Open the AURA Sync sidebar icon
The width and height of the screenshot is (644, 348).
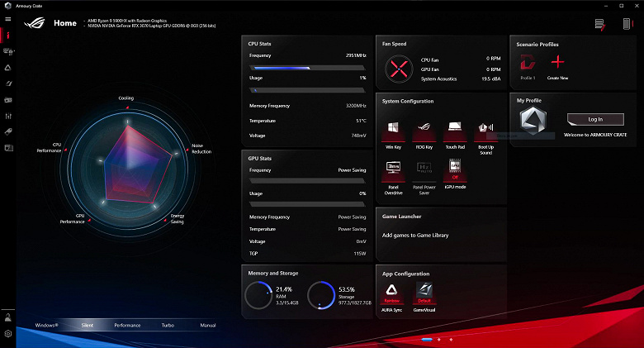(7, 68)
